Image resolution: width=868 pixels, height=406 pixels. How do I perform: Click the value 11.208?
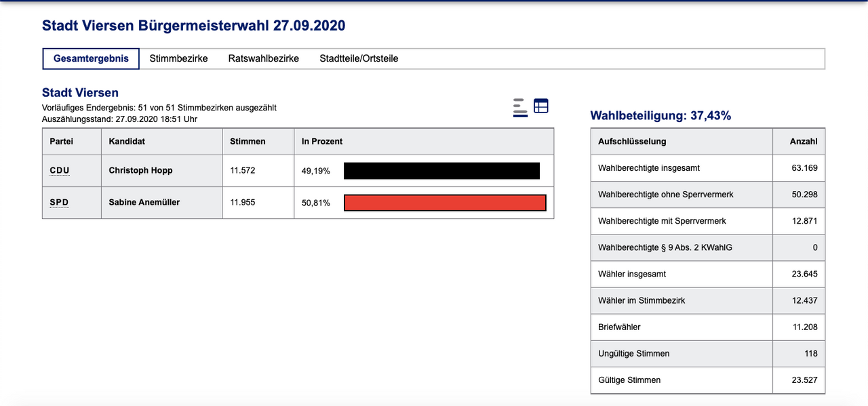pyautogui.click(x=805, y=327)
